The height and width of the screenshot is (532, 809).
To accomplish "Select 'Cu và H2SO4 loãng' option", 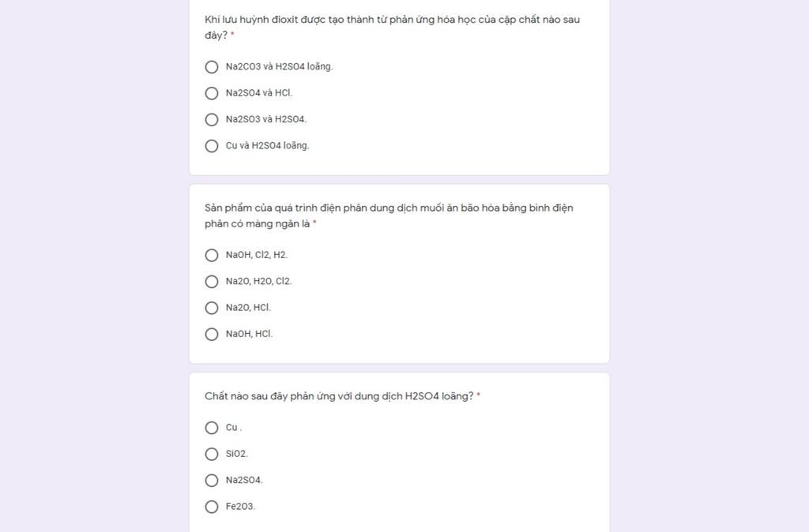I will tap(212, 146).
